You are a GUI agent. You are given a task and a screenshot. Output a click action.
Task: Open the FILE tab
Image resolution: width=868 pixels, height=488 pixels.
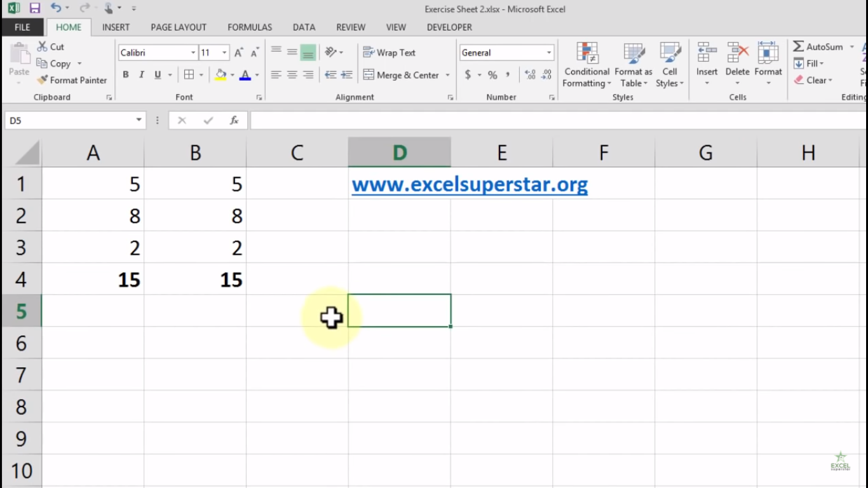(22, 27)
